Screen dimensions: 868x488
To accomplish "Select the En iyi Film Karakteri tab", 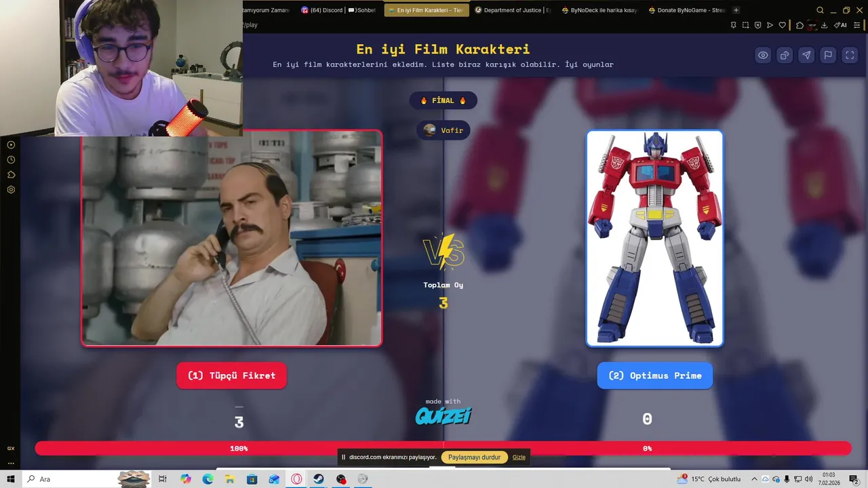I will click(x=426, y=10).
